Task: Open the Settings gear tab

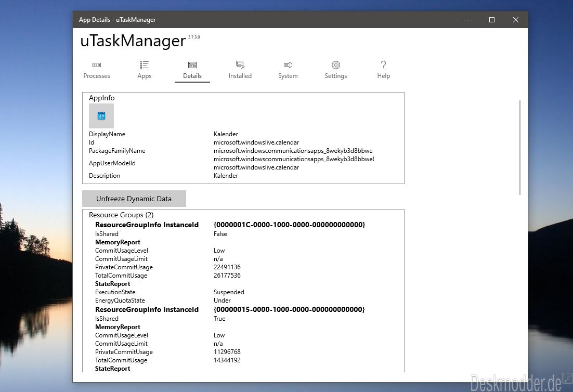Action: (336, 70)
